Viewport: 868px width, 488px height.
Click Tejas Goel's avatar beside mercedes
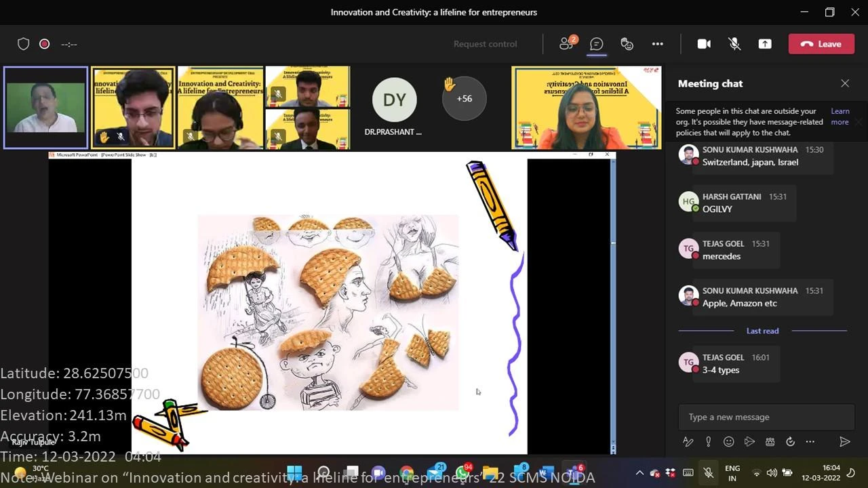(688, 249)
